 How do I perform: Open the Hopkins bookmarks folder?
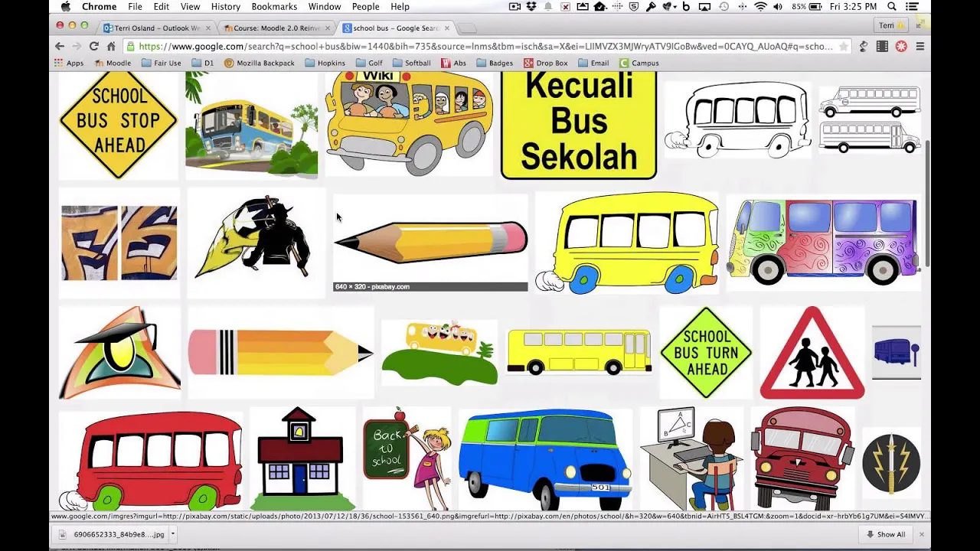pos(325,63)
